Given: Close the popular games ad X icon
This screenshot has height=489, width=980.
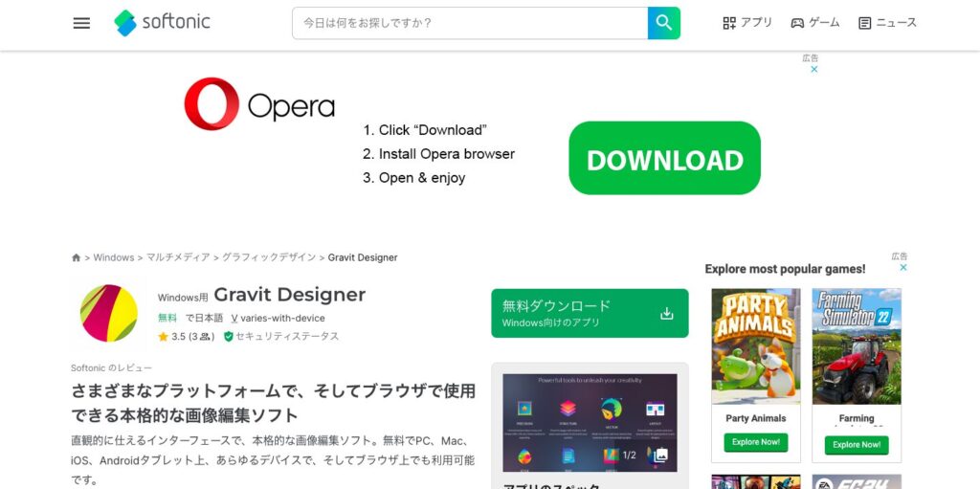Looking at the screenshot, I should [x=902, y=268].
